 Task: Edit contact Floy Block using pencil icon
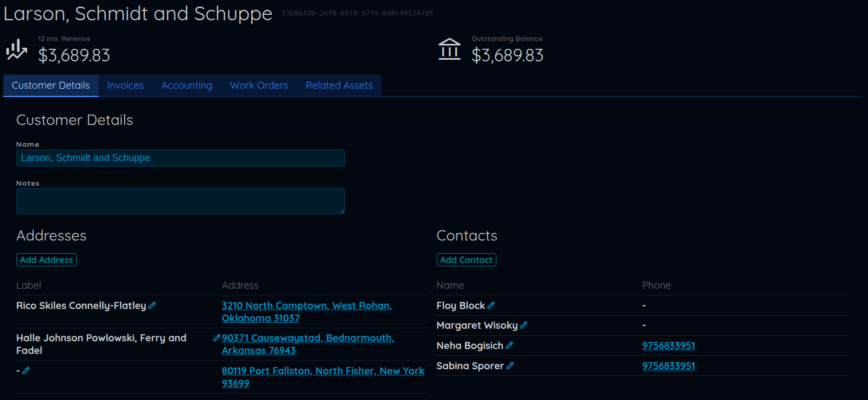coord(491,305)
